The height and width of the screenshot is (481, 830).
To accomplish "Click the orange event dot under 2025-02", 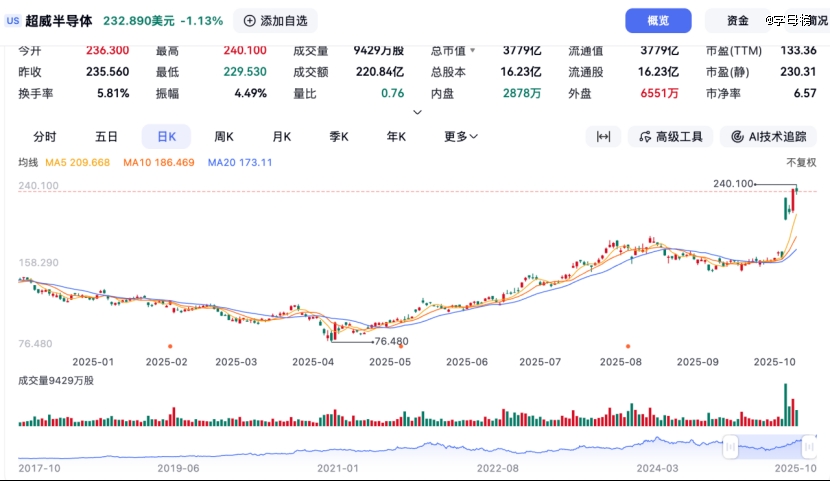I will (x=170, y=346).
